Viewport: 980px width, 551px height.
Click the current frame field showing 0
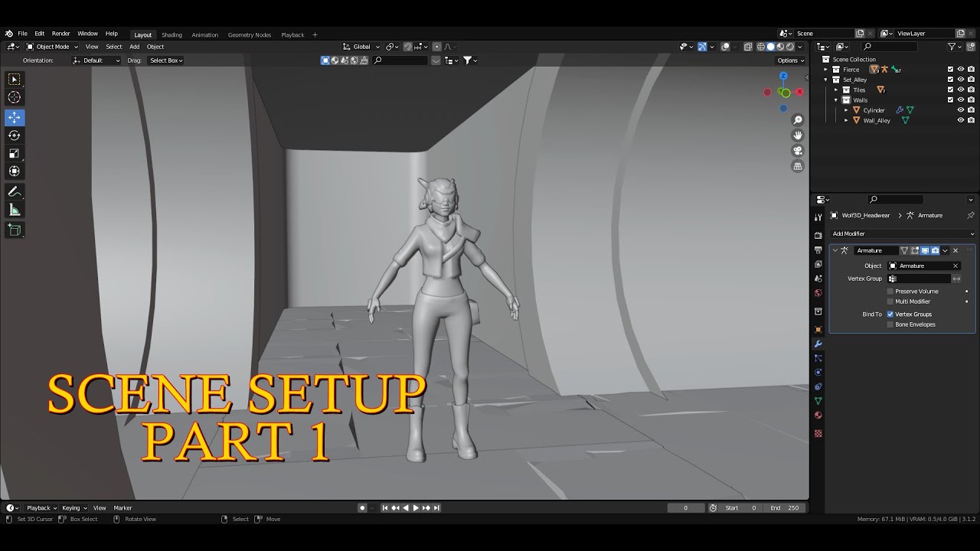click(x=685, y=507)
